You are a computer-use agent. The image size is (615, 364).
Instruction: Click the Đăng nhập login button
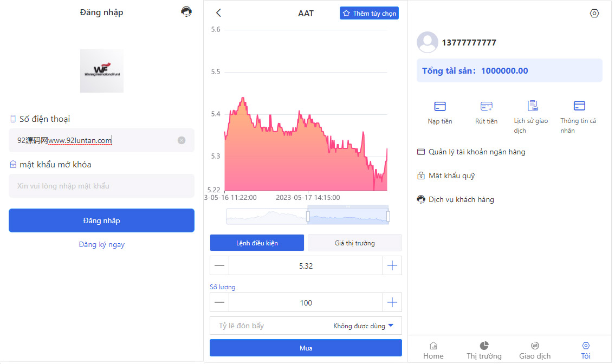click(x=101, y=220)
